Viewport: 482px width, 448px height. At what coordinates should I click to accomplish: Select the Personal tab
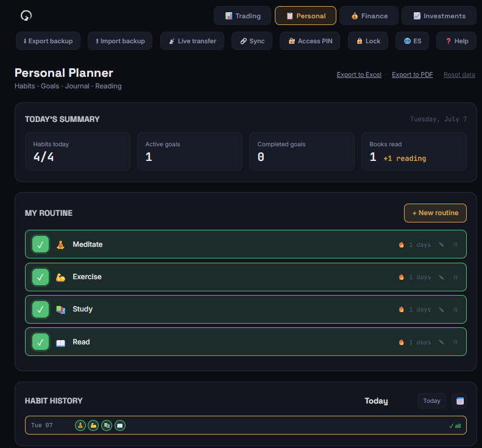[x=305, y=16]
